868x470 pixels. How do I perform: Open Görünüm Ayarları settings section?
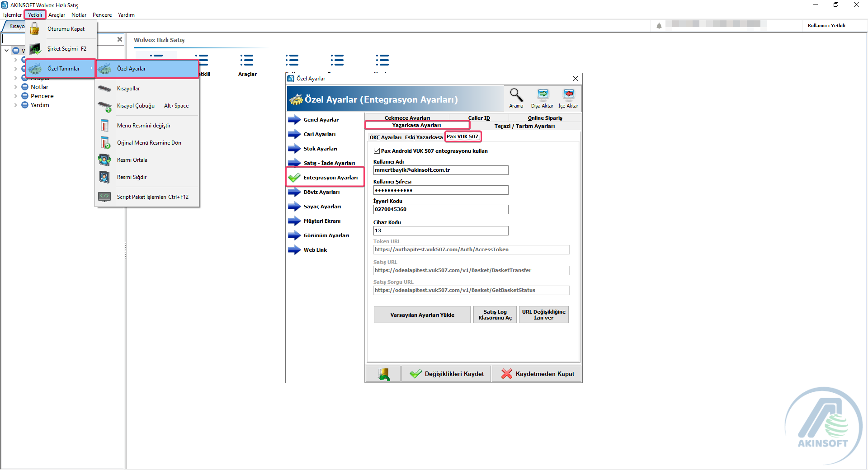326,235
